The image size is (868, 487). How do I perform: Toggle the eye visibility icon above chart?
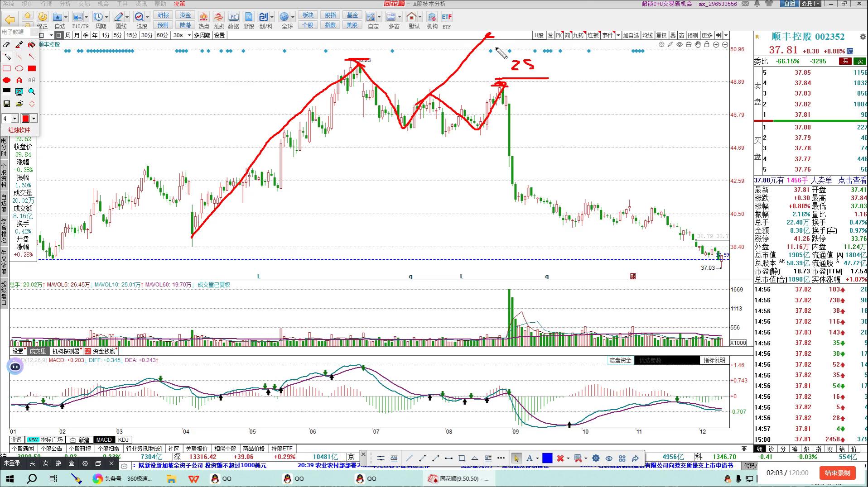[x=680, y=44]
